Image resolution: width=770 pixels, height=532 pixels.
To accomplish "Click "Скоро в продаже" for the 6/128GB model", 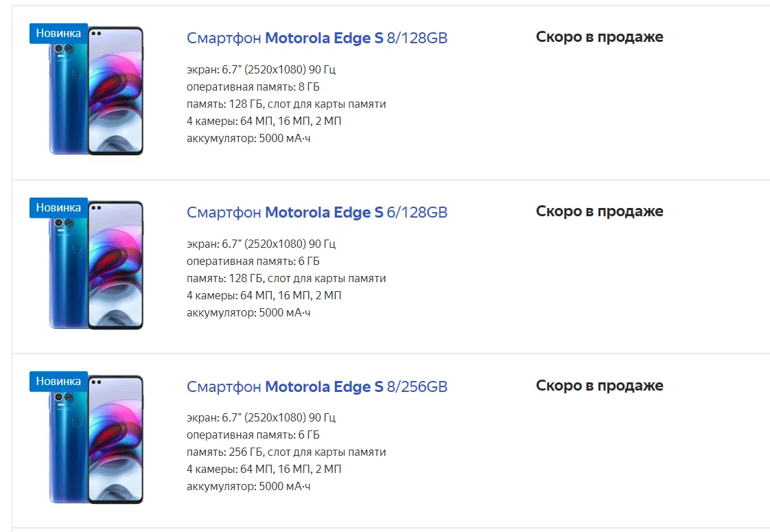I will click(599, 211).
